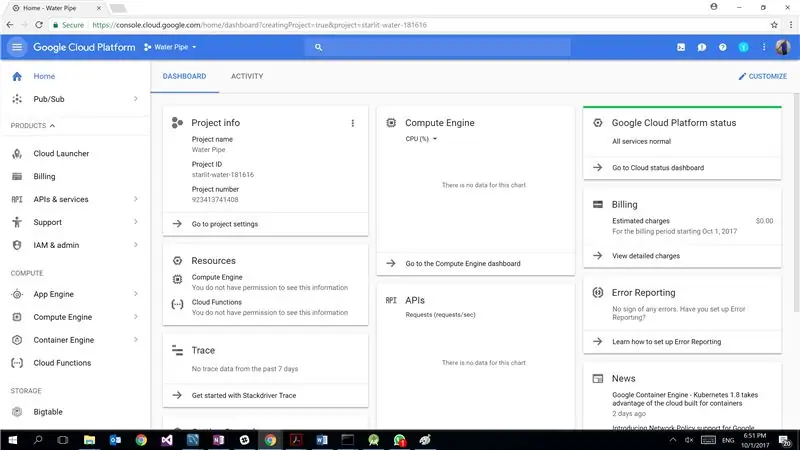800x450 pixels.
Task: Expand the Compute Engine submenu arrow
Action: tap(136, 317)
